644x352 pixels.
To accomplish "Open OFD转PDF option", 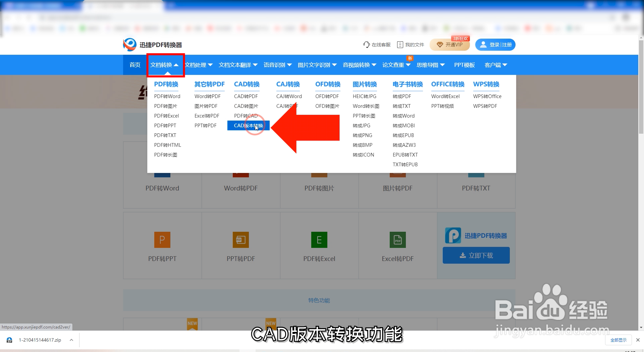I will point(327,96).
